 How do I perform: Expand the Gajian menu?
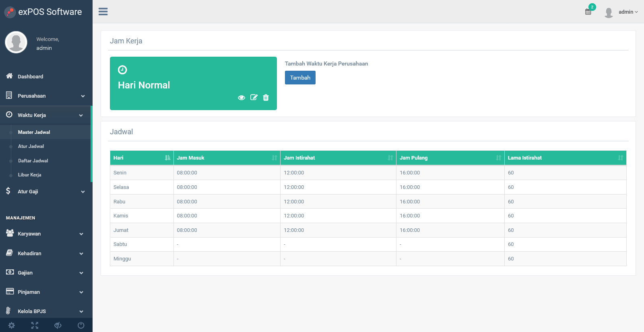(x=46, y=273)
